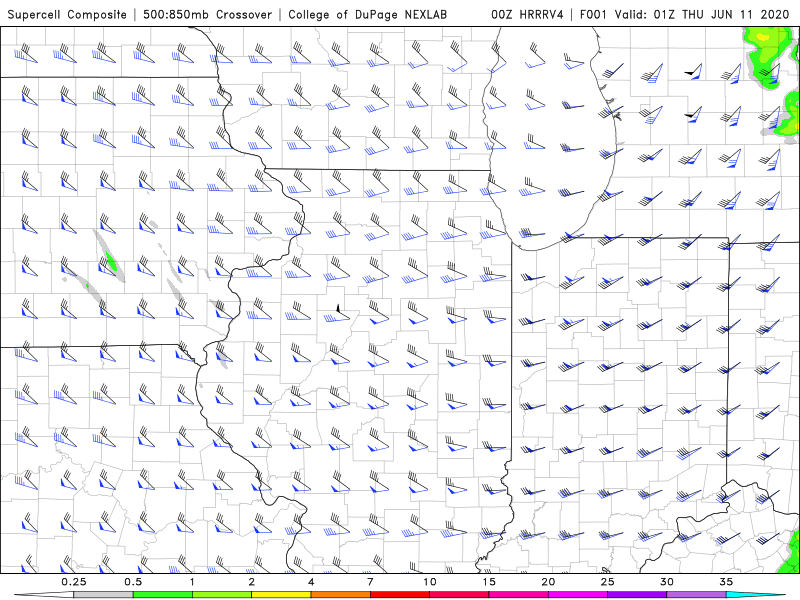Viewport: 800px width, 600px height.
Task: Click the 25 value on the color scale
Action: 607,582
